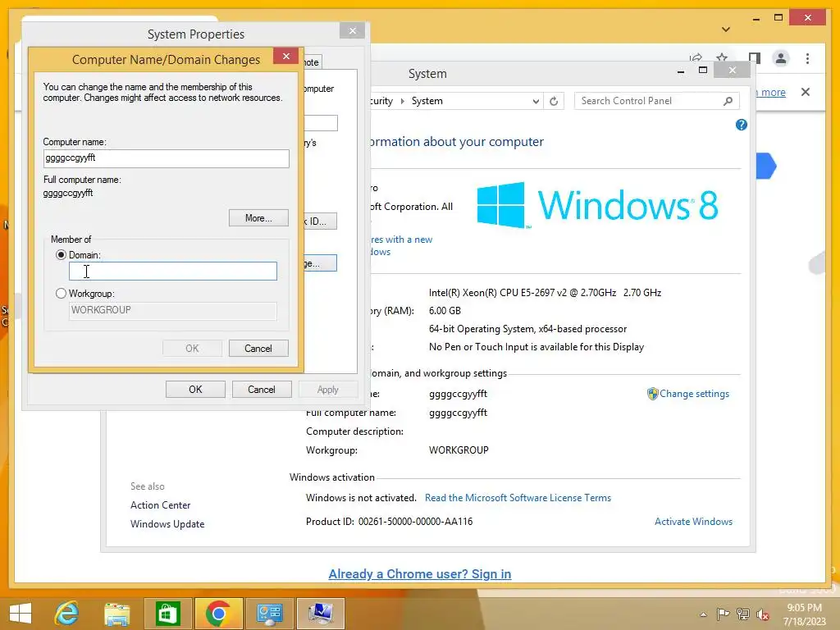Minimize the System window
The height and width of the screenshot is (630, 840).
[680, 71]
